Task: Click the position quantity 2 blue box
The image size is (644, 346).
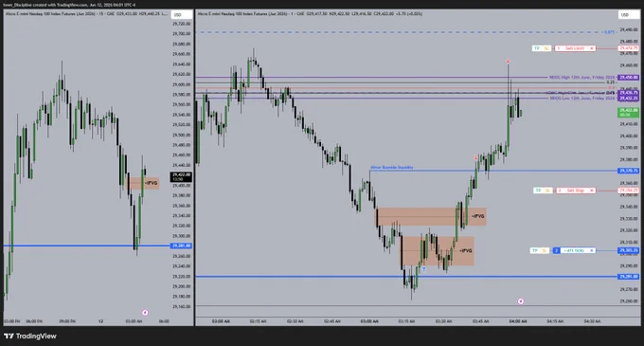Action: pyautogui.click(x=556, y=250)
